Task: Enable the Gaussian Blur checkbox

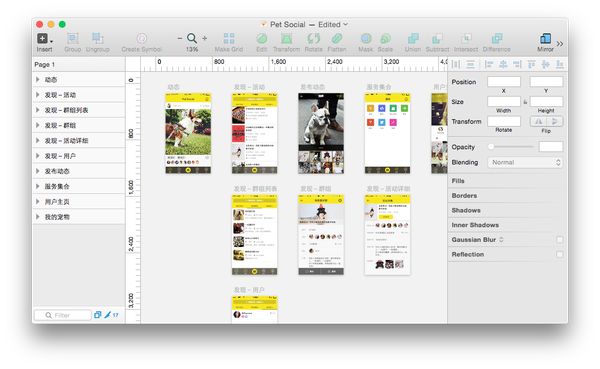Action: (559, 240)
